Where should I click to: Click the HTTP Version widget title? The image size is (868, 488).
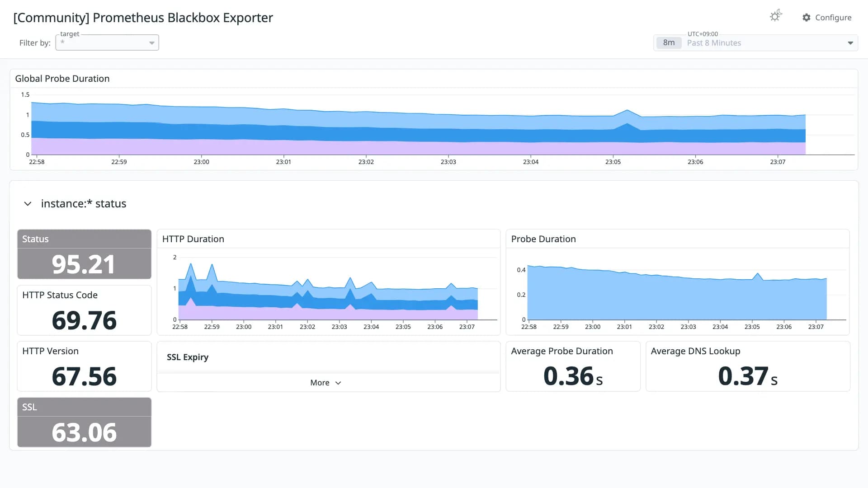click(x=50, y=351)
